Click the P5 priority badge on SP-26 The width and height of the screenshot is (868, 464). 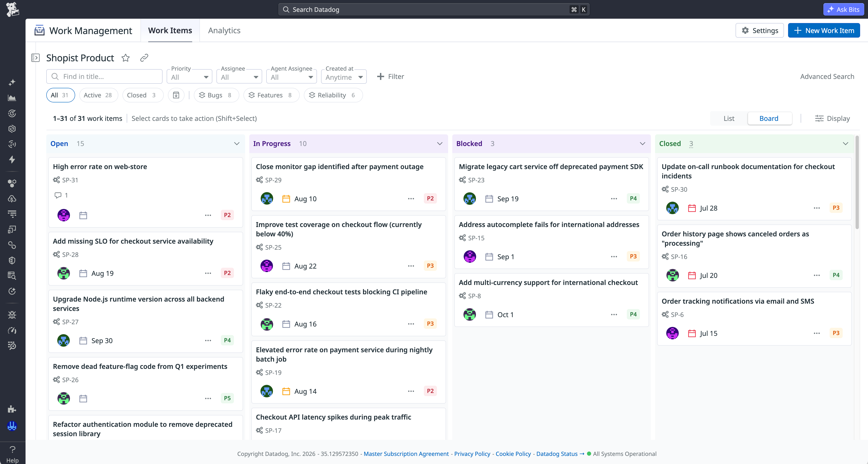(x=227, y=398)
